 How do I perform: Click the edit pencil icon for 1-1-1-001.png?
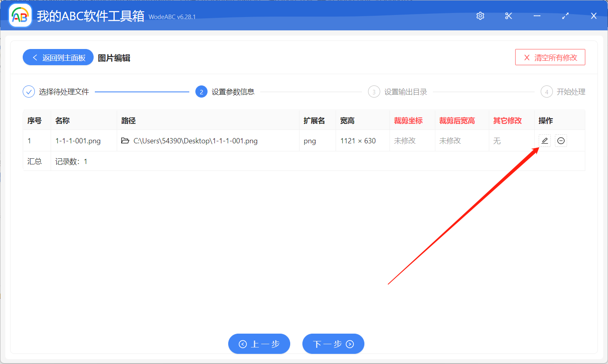544,140
